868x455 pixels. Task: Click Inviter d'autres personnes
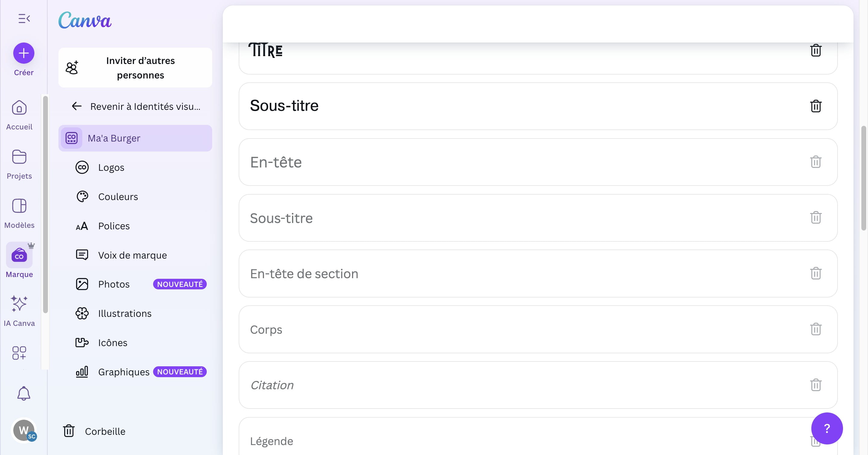click(x=135, y=68)
